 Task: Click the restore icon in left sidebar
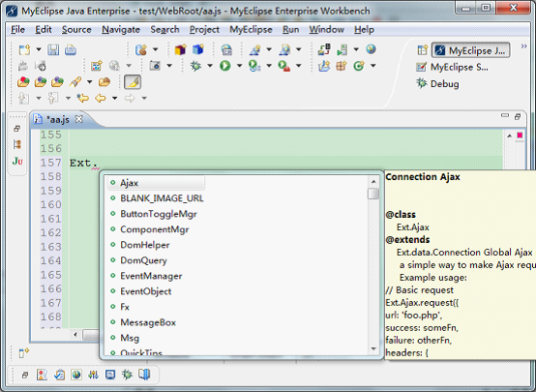[x=16, y=129]
